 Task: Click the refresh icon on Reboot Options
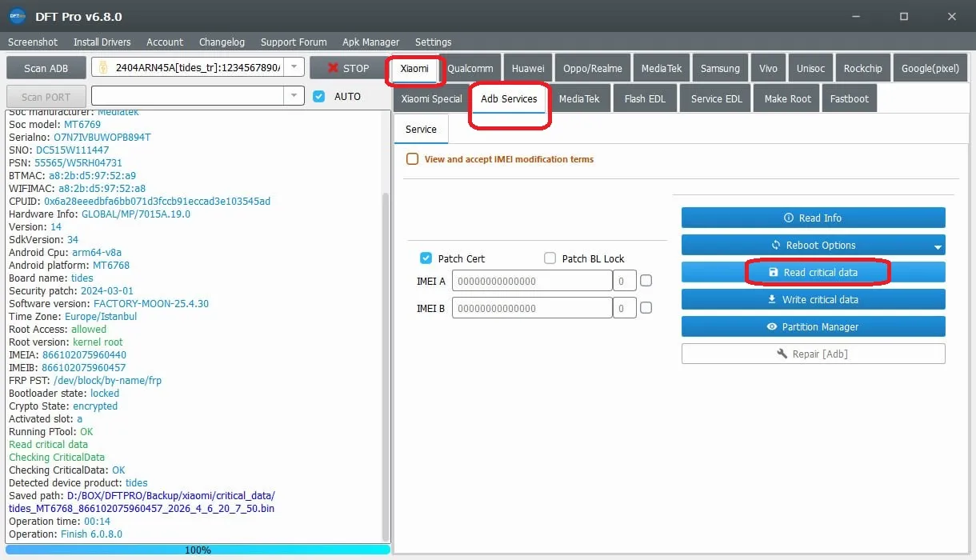click(775, 245)
